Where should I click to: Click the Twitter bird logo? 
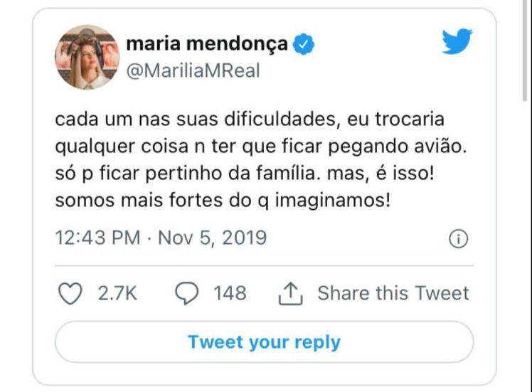[457, 42]
